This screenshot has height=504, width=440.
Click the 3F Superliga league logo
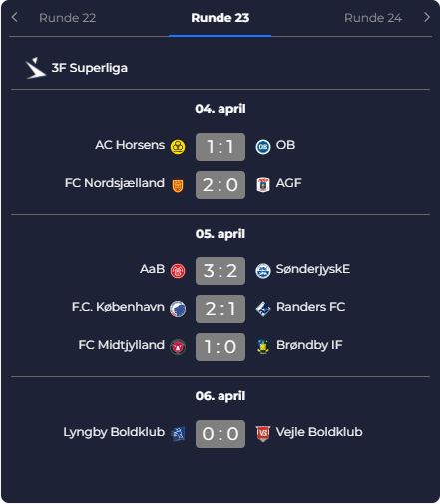pos(35,68)
